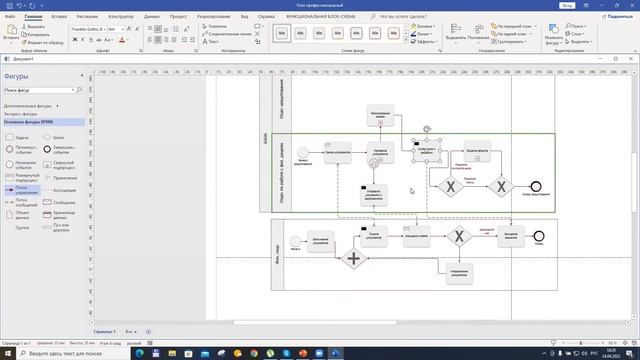640x360 pixels.
Task: Apply the red font color
Action: pyautogui.click(x=122, y=40)
